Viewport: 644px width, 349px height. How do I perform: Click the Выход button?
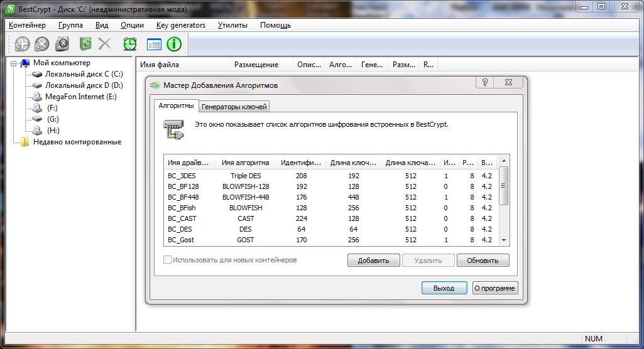point(444,288)
